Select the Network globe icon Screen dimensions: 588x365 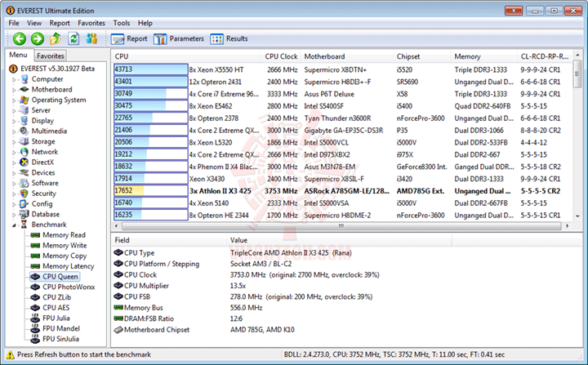coord(24,152)
